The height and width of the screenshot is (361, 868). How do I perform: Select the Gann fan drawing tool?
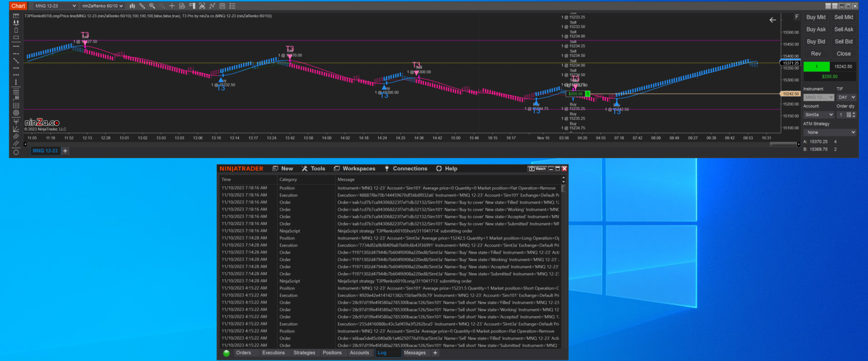[16, 129]
